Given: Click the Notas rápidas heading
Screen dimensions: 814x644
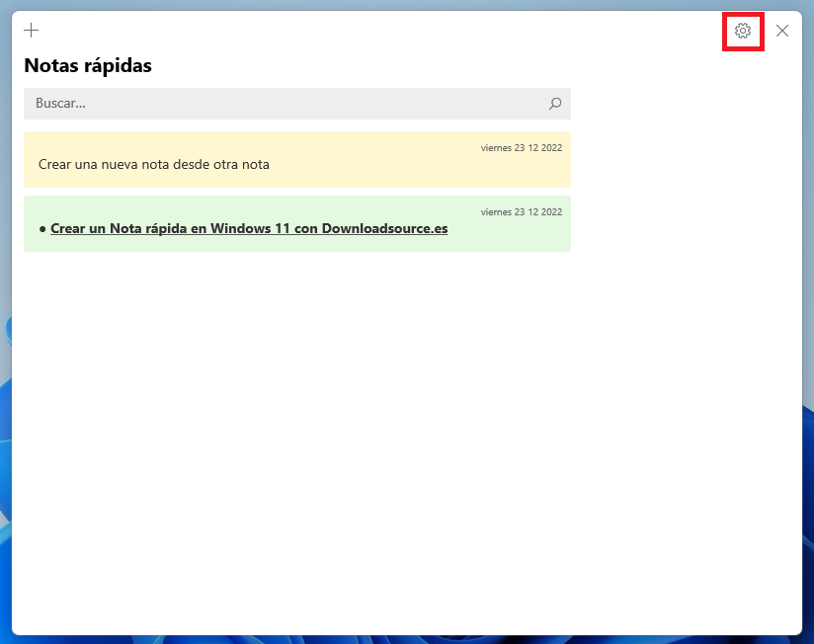Looking at the screenshot, I should coord(88,66).
